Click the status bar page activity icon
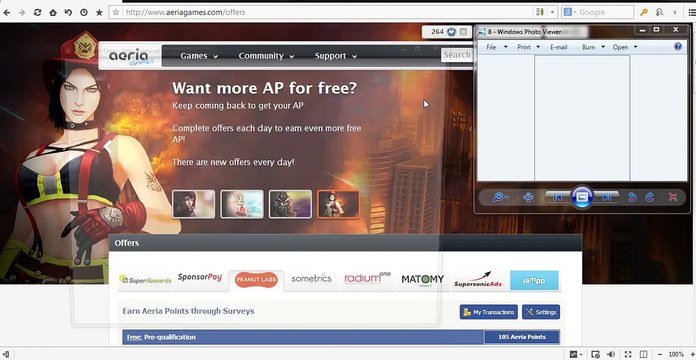Image resolution: width=696 pixels, height=360 pixels. coord(573,354)
